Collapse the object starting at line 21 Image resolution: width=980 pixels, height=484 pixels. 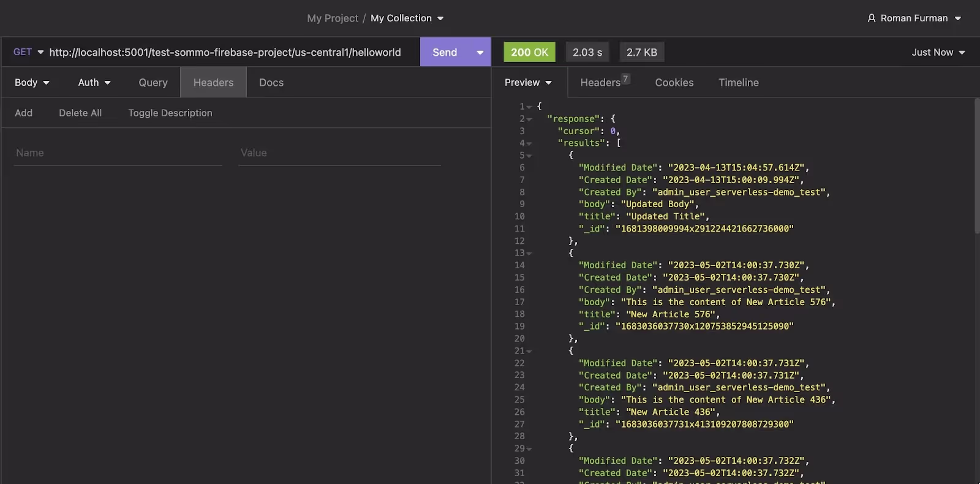pyautogui.click(x=529, y=352)
